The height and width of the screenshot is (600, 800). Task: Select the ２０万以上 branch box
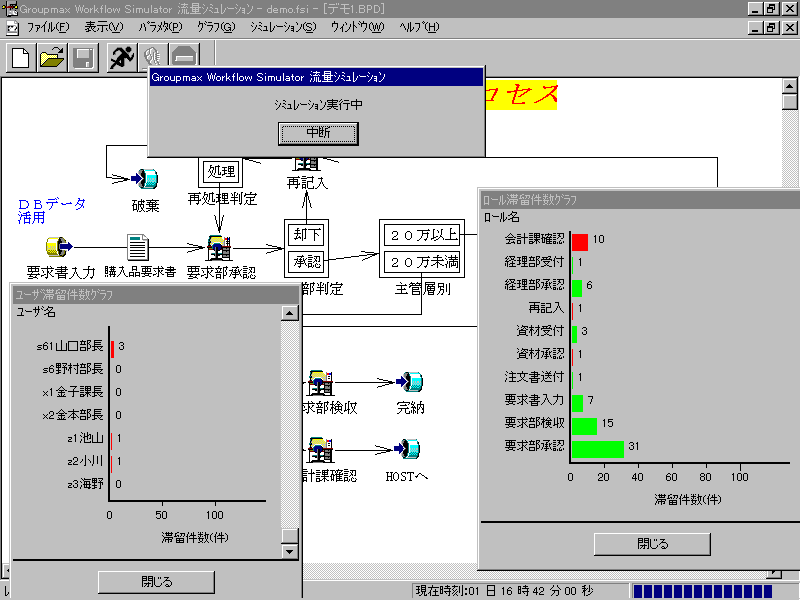coord(422,235)
